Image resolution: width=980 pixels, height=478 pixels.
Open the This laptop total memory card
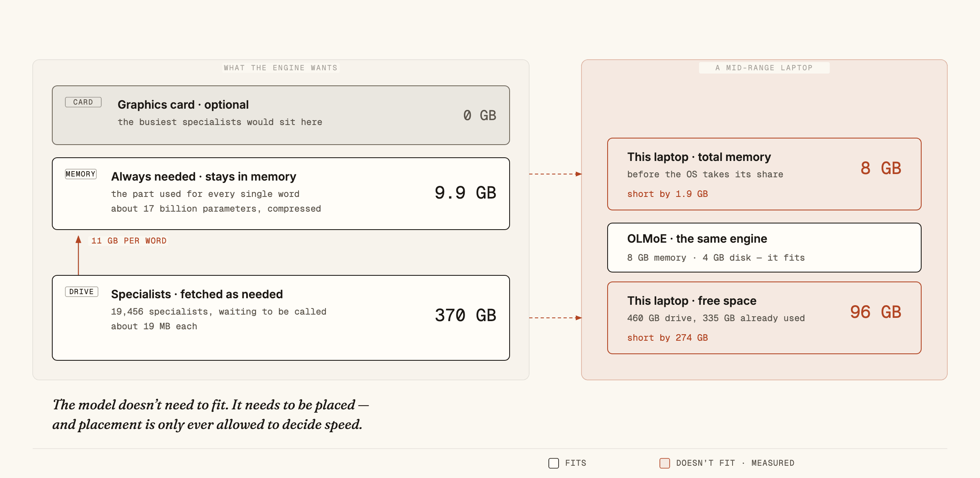764,174
